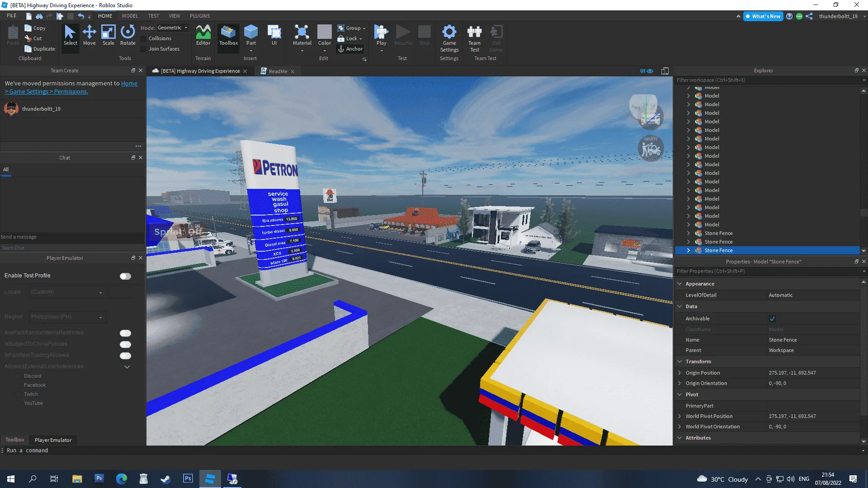Viewport: 868px width, 488px height.
Task: Duplicate the selected object
Action: click(40, 49)
